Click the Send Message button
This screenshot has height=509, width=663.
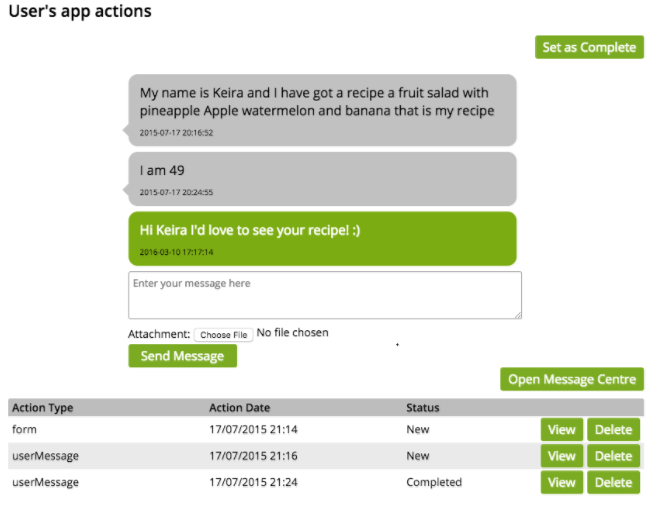click(x=182, y=356)
